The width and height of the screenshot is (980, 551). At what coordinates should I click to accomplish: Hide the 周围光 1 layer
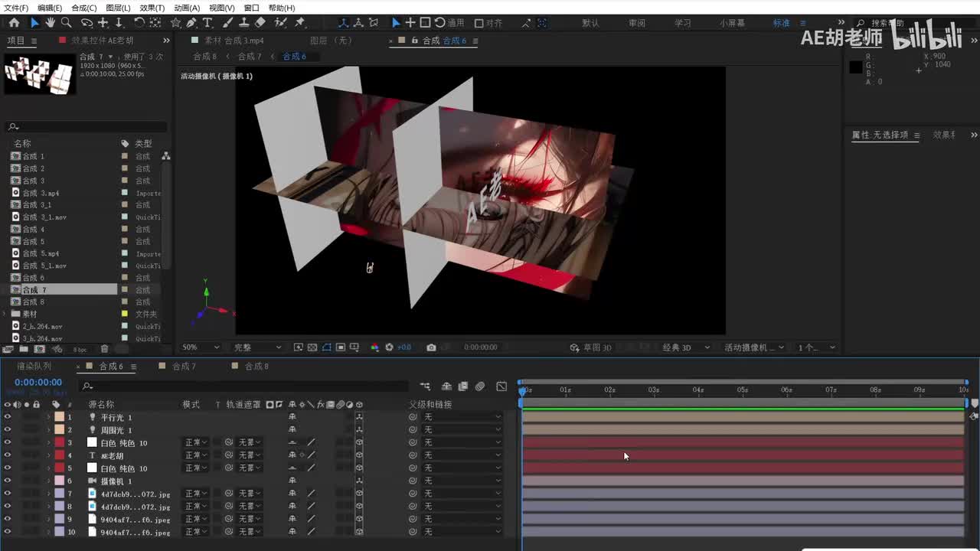[x=7, y=430]
